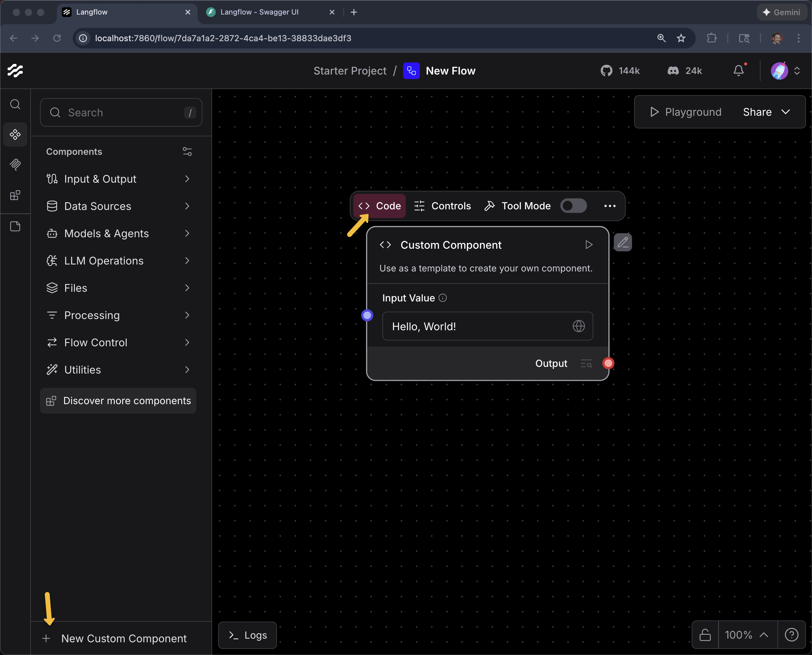Select the Components icon in left sidebar
Viewport: 812px width, 655px height.
coord(15,135)
